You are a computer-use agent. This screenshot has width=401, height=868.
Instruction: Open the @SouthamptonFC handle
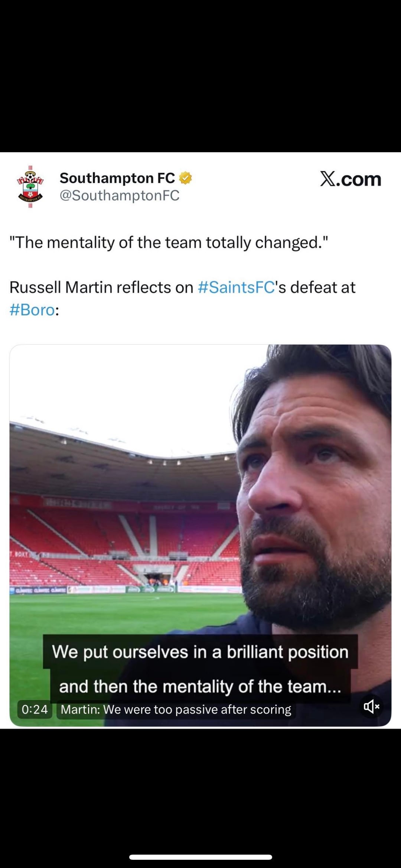(119, 195)
